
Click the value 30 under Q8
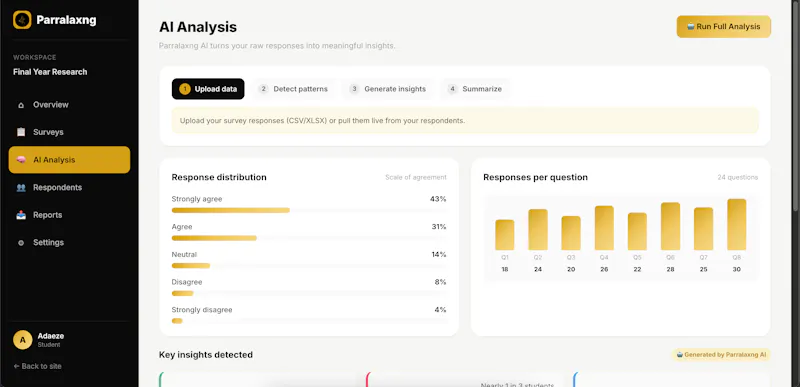pyautogui.click(x=737, y=269)
